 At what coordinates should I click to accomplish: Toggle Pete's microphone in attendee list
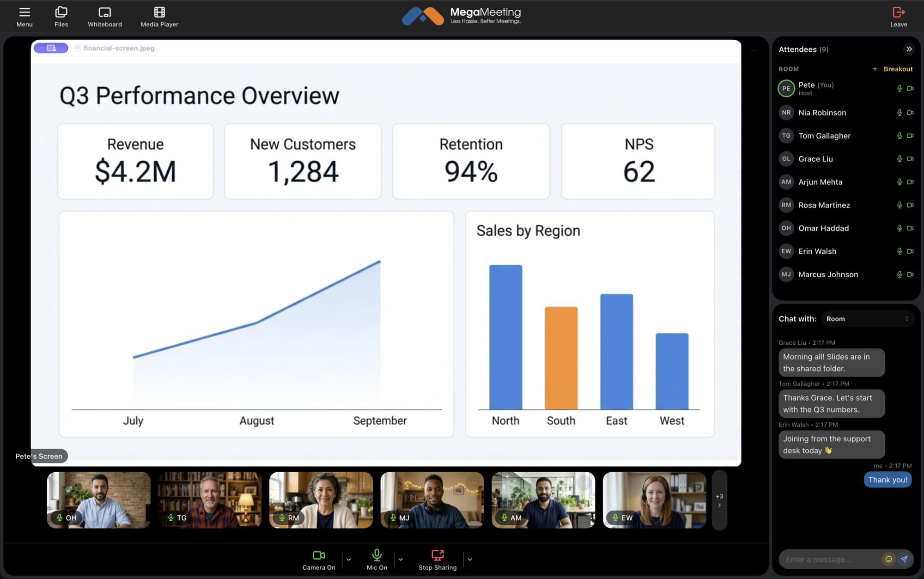click(x=900, y=88)
